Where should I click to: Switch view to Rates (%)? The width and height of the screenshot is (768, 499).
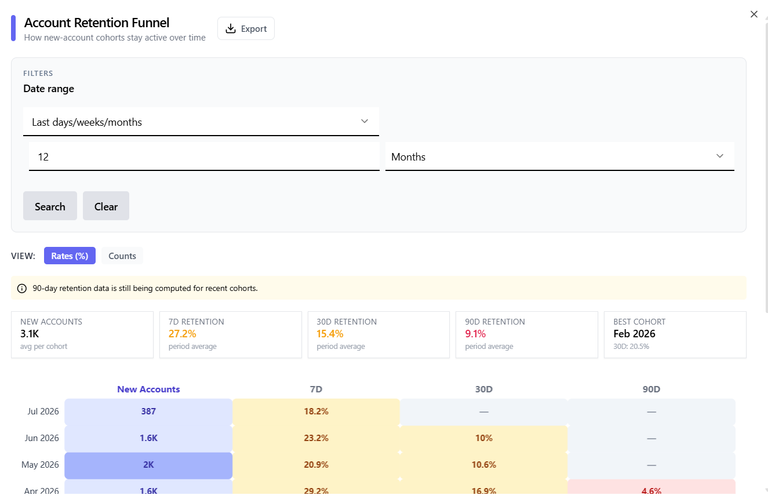70,256
